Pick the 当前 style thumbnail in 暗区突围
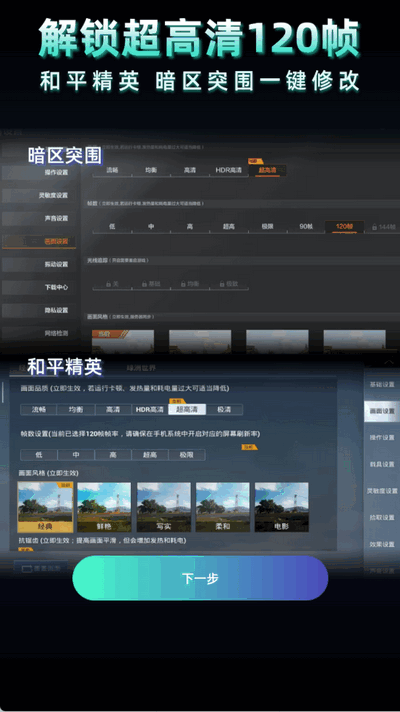This screenshot has height=712, width=400. 123,341
